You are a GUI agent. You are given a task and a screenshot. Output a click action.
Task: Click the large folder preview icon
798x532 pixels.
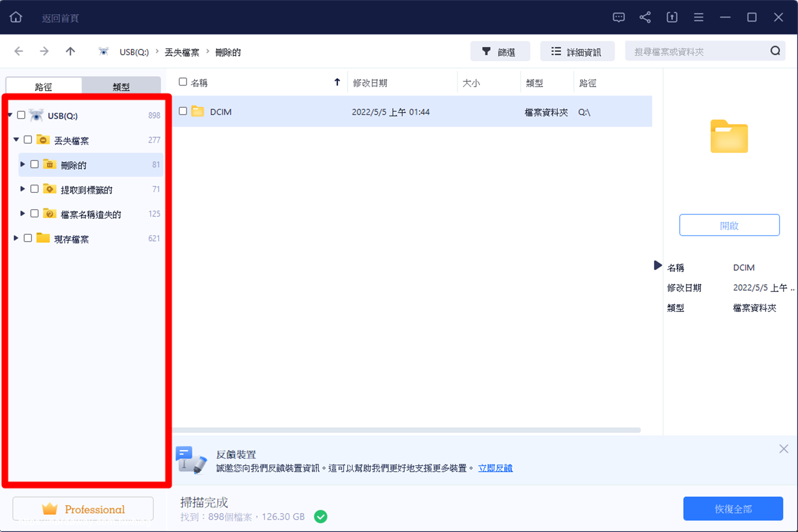(x=729, y=136)
